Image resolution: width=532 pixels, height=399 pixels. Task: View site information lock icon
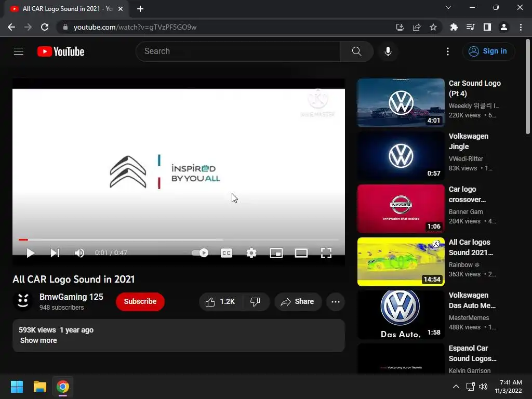(x=65, y=27)
